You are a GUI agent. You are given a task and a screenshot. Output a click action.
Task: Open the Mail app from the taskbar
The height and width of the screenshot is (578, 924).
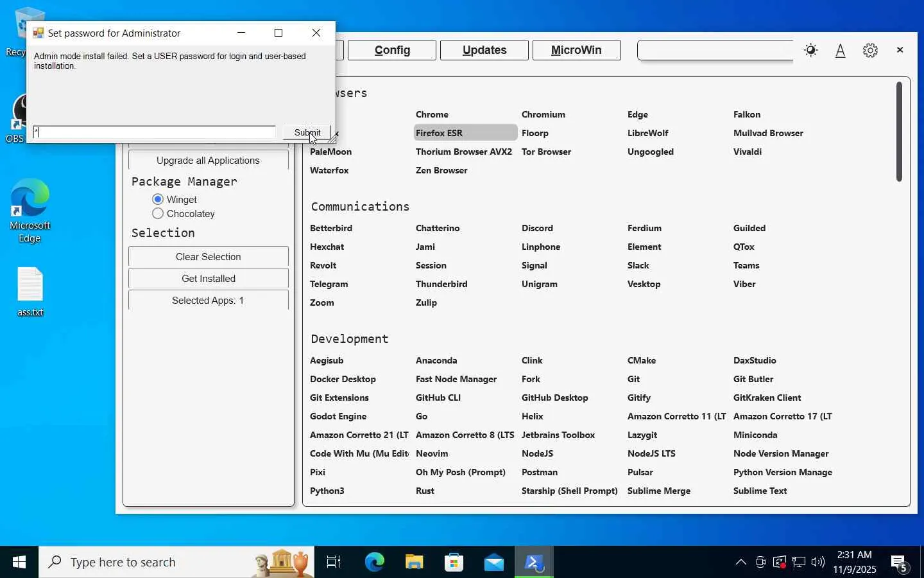tap(494, 562)
